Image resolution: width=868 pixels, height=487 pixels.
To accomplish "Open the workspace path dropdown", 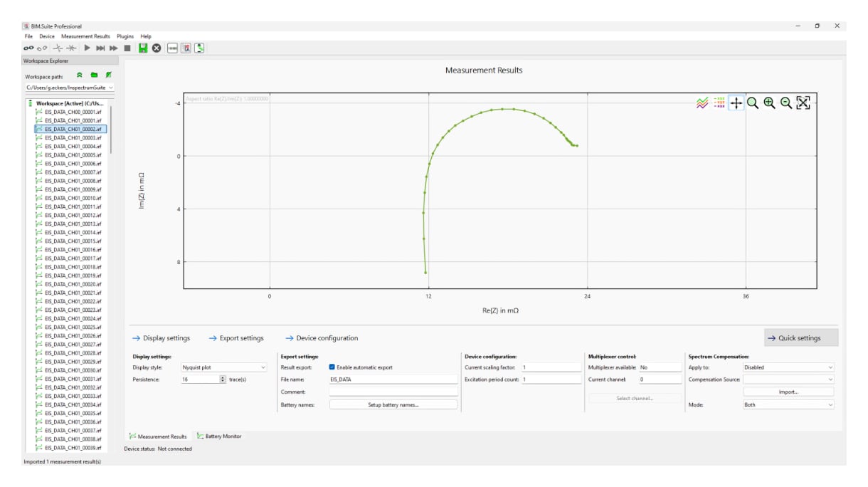I will (69, 87).
